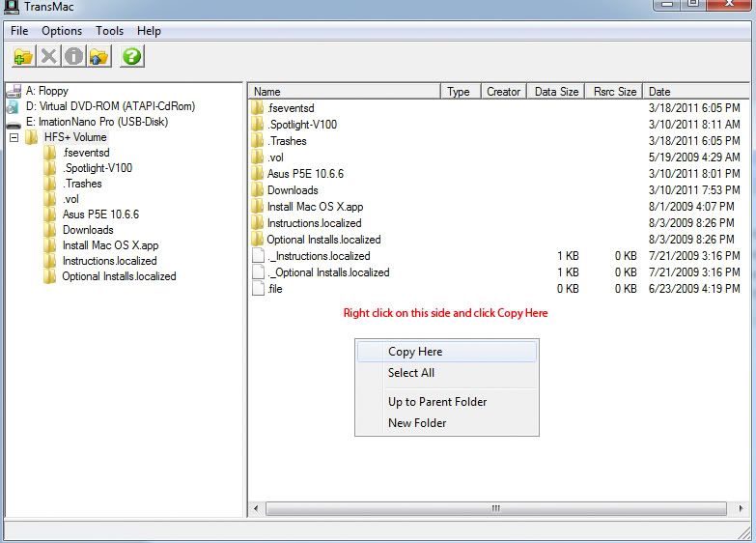Click the open folder toolbar icon
Viewport: 756px width, 543px height.
23,56
